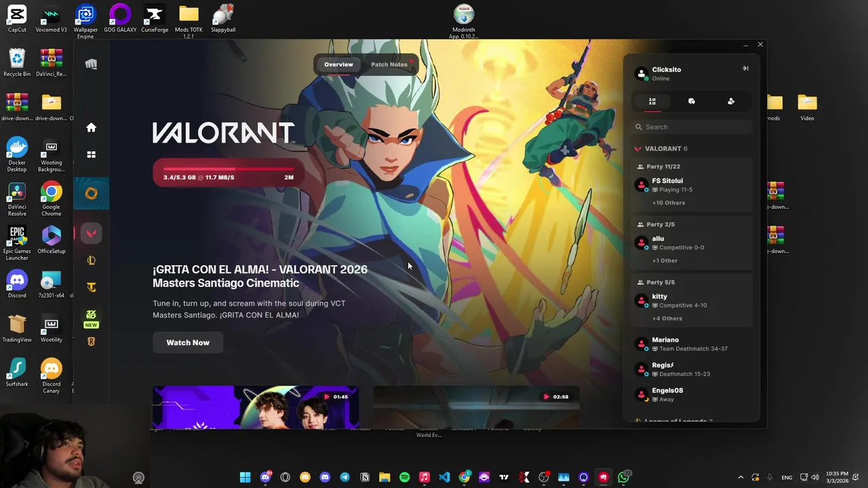Open the Riot Client home icon
This screenshot has height=488, width=868.
91,127
